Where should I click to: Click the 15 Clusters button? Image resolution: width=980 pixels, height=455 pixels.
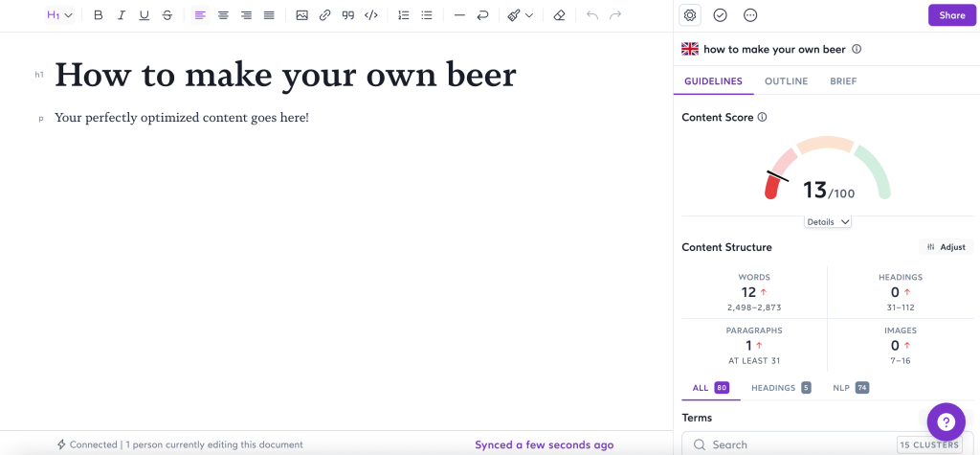[x=930, y=445]
